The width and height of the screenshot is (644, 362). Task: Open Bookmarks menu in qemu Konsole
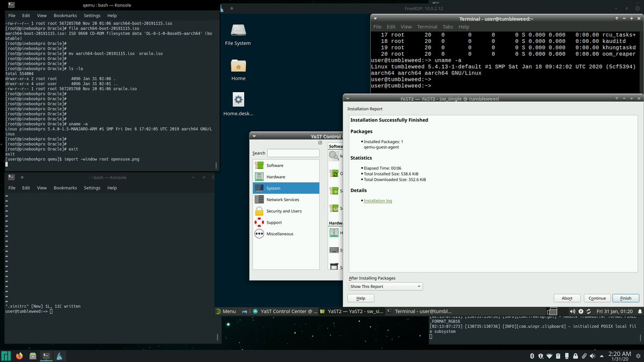65,16
